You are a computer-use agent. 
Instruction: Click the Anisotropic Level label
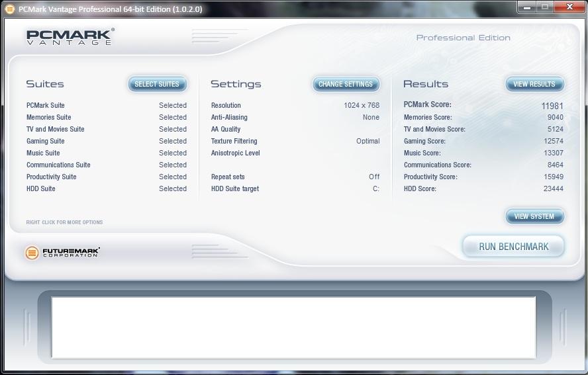pos(236,153)
